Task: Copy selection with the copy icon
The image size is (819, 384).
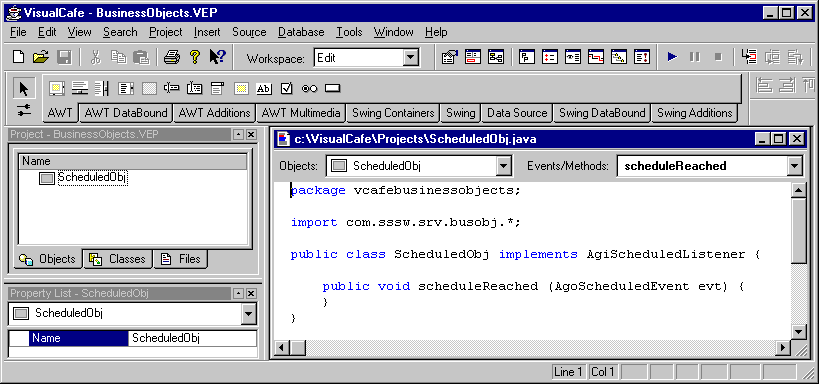Action: tap(119, 57)
